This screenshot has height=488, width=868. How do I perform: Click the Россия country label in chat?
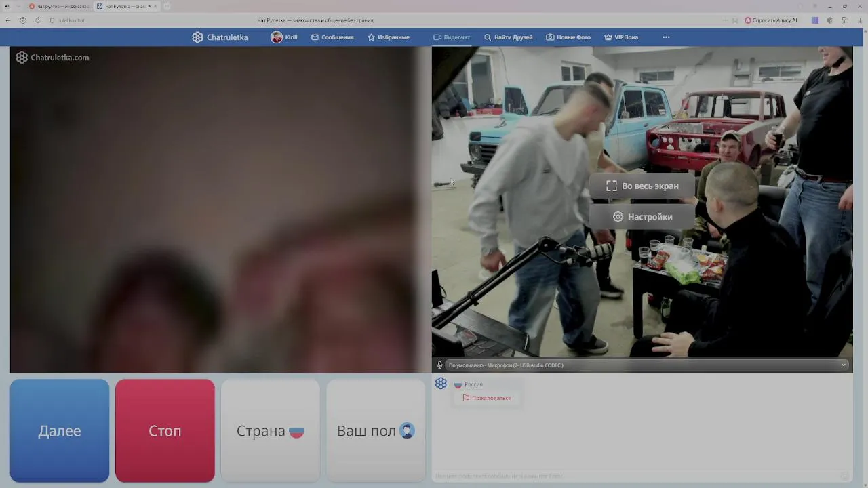point(473,384)
